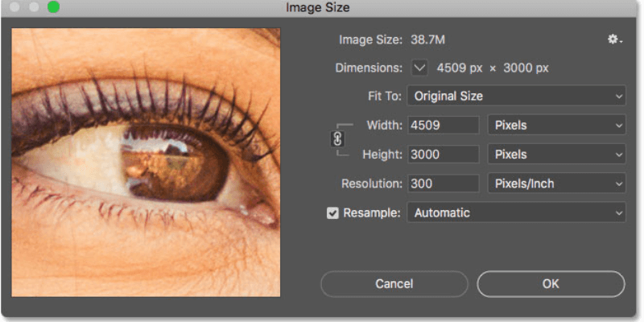This screenshot has height=322, width=644.
Task: Open the Width units dropdown
Action: tap(556, 125)
